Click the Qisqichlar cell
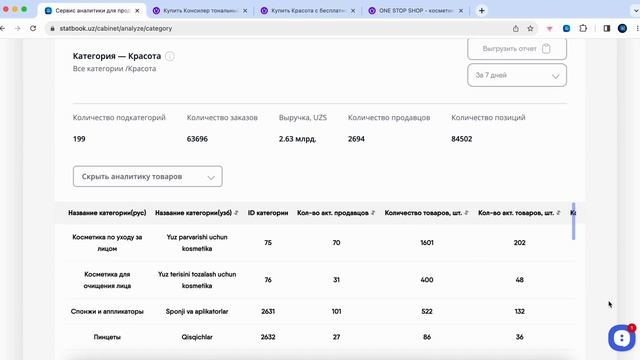 [x=197, y=337]
